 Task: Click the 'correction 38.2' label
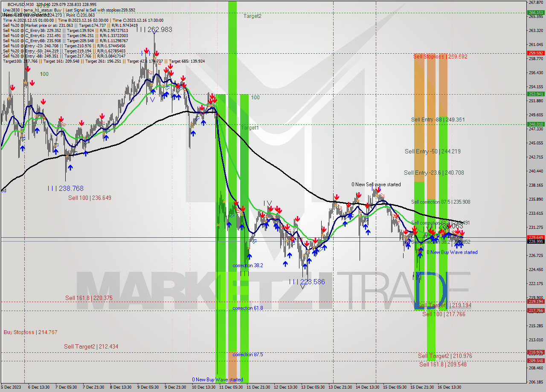(248, 265)
